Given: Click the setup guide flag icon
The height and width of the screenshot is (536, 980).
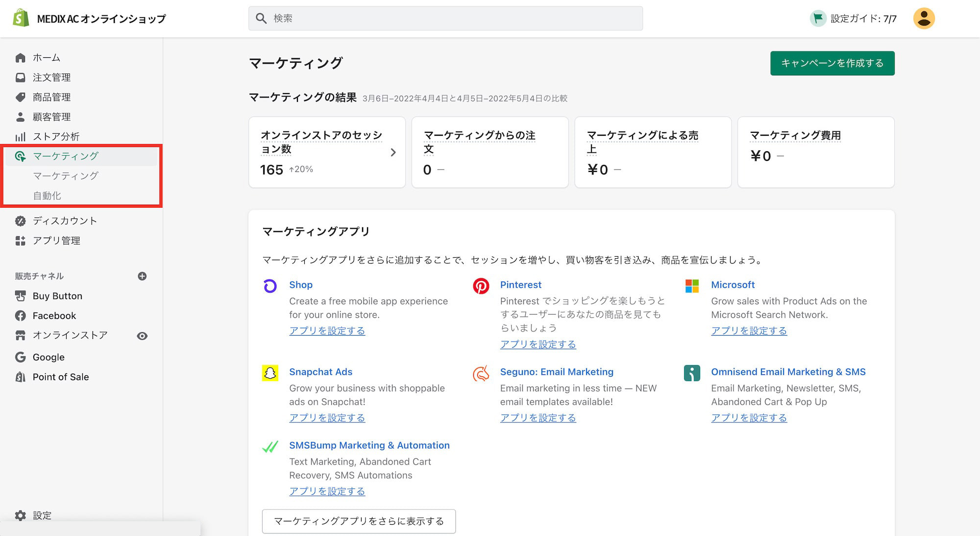Looking at the screenshot, I should click(x=818, y=19).
